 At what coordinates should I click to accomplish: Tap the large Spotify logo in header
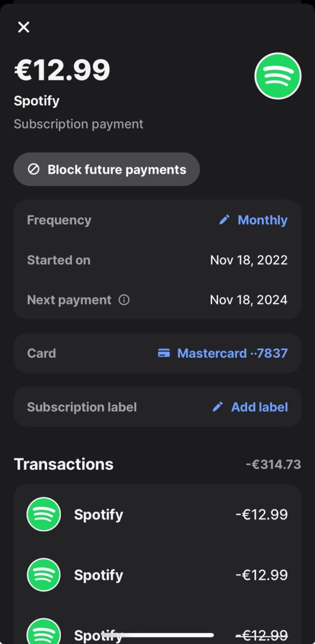click(x=277, y=76)
